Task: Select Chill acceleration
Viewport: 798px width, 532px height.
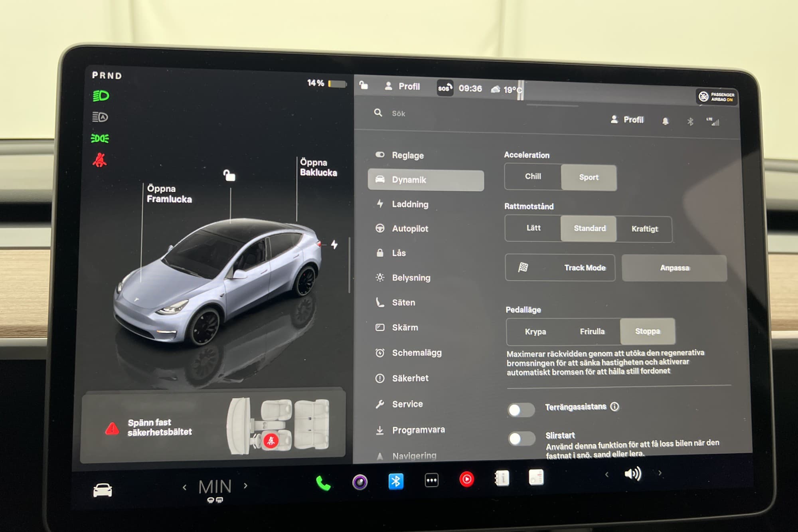Action: coord(533,176)
